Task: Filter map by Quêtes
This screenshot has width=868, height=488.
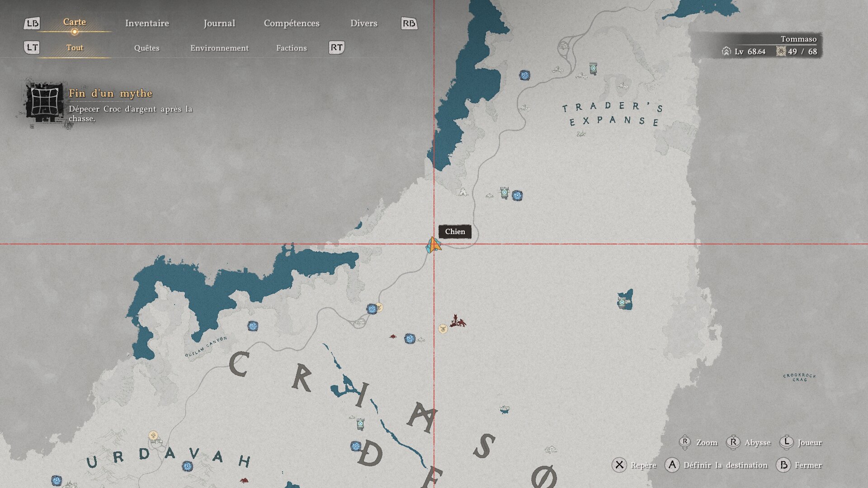Action: [x=146, y=48]
